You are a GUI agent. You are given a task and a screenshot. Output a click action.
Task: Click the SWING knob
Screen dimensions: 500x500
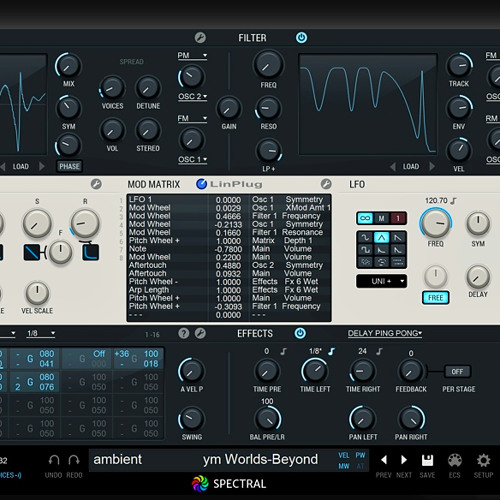click(x=191, y=419)
